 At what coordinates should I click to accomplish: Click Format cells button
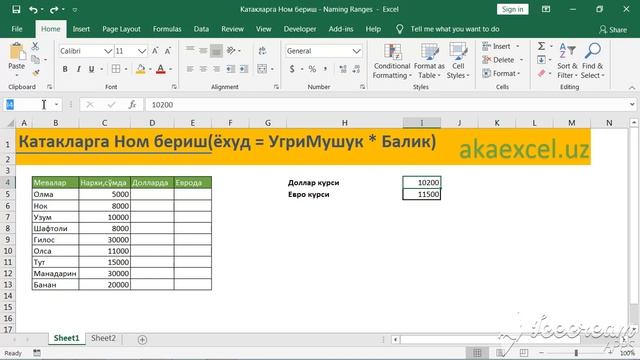tap(501, 73)
